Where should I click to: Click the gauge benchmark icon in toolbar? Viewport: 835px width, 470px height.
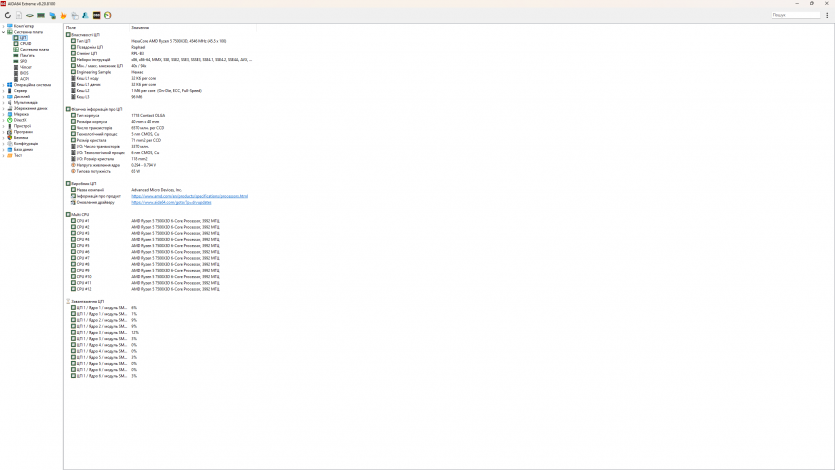(107, 15)
